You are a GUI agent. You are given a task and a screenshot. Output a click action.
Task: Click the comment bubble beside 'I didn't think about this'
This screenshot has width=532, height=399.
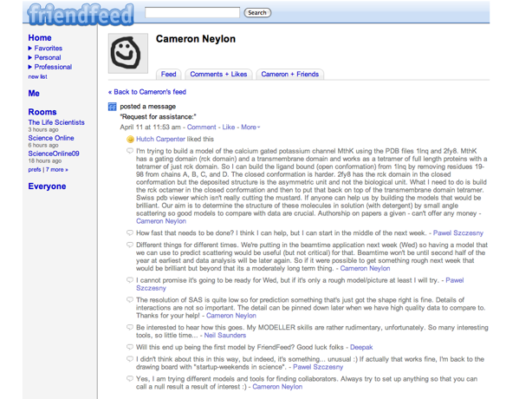point(130,359)
